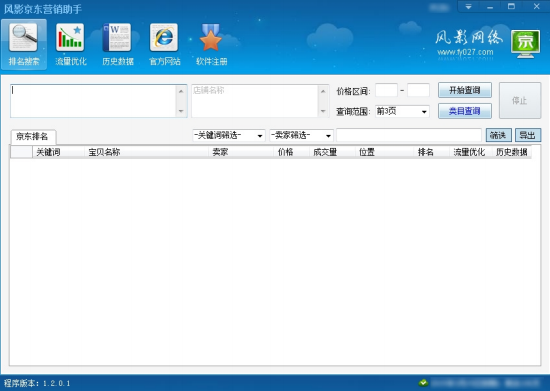Screen dimensions: 550x391
Task: Sort by the 成交量 column header
Action: click(332, 152)
